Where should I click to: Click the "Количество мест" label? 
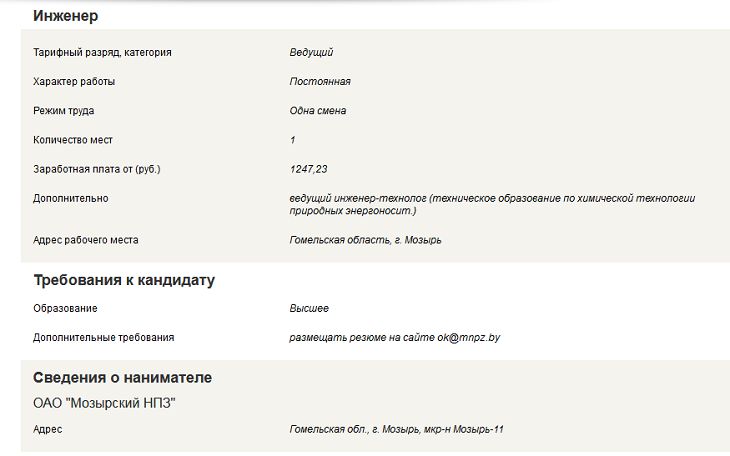coord(76,140)
